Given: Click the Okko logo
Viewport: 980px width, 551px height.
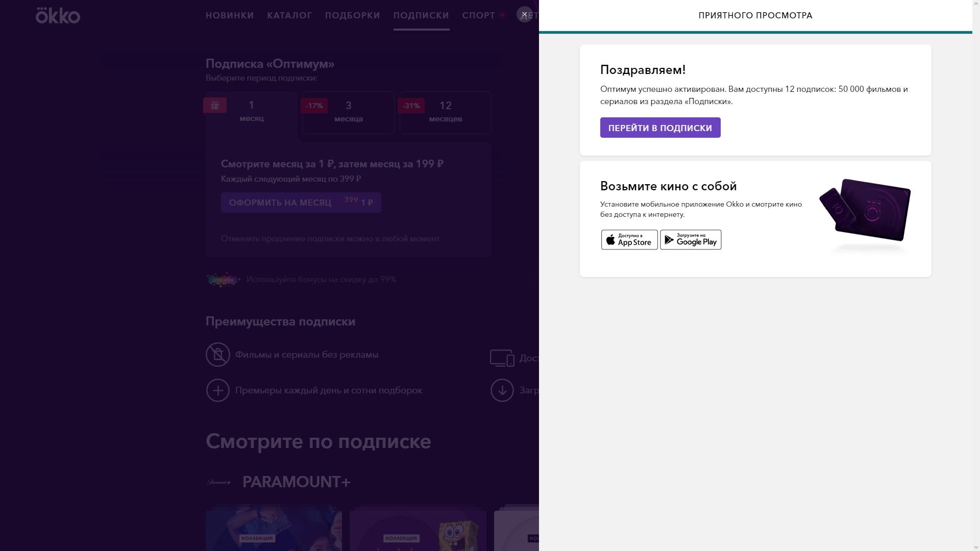Looking at the screenshot, I should [58, 15].
